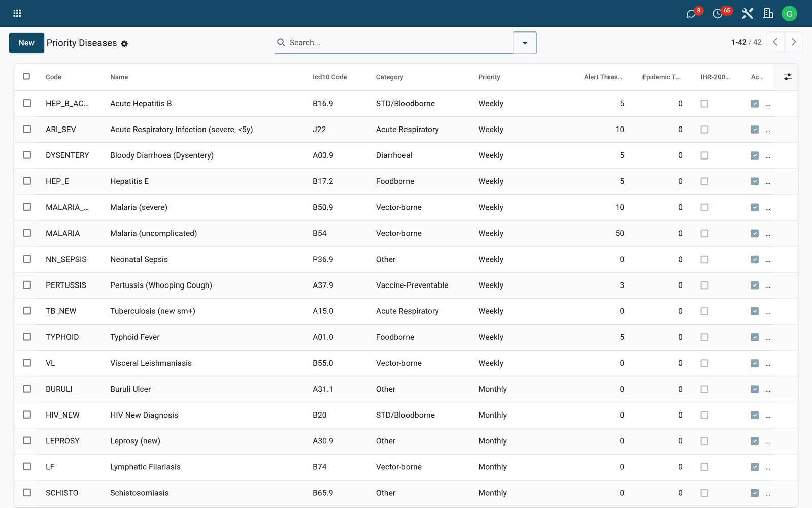
Task: Open the company switcher building icon
Action: (x=768, y=13)
